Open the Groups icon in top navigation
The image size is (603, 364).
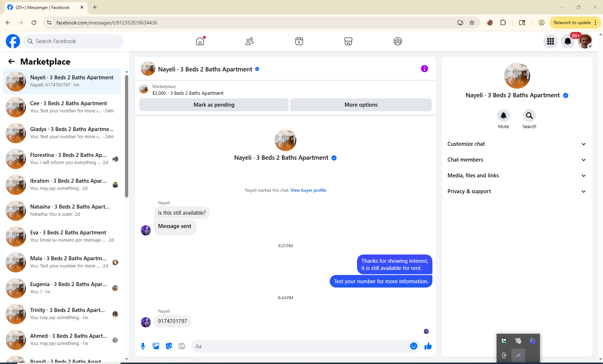point(398,41)
